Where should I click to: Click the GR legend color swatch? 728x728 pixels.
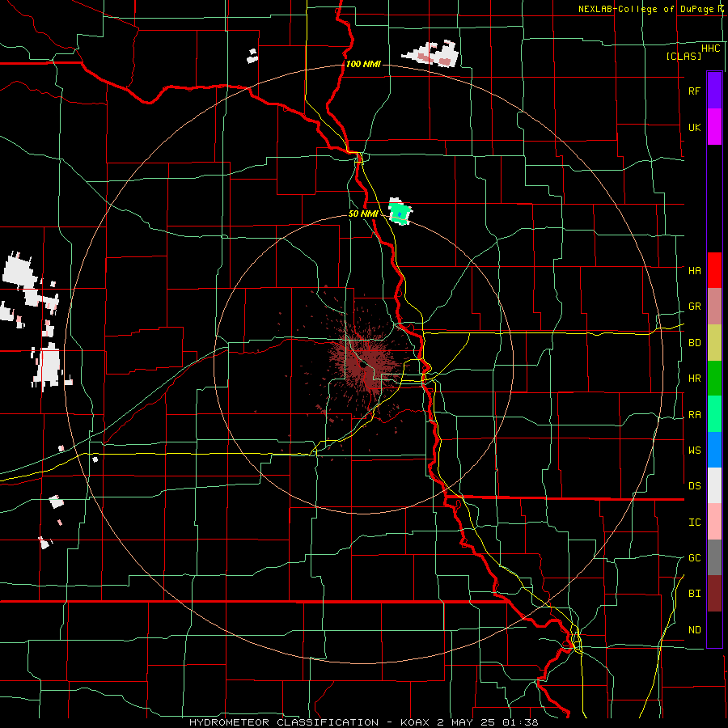pyautogui.click(x=714, y=306)
